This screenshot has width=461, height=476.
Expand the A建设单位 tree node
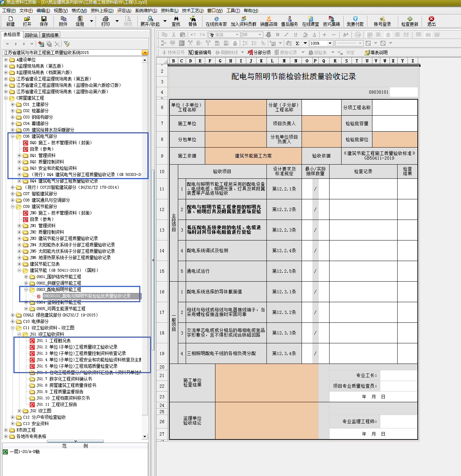click(6, 60)
